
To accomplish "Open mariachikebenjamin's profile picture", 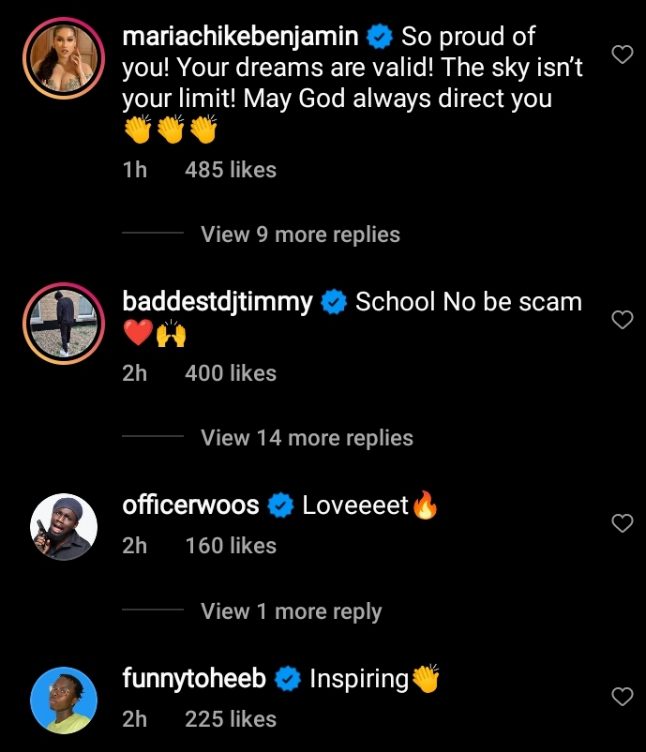I will (x=64, y=57).
